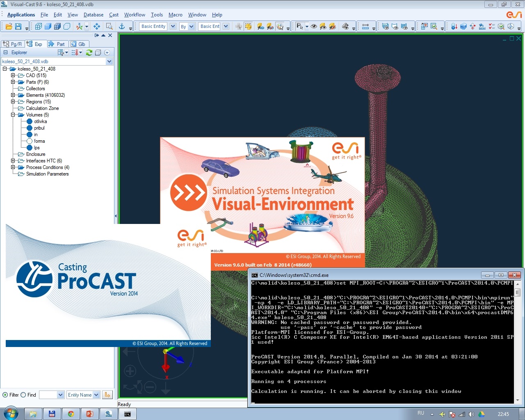Activate the zoom window magnifier tool

click(109, 26)
